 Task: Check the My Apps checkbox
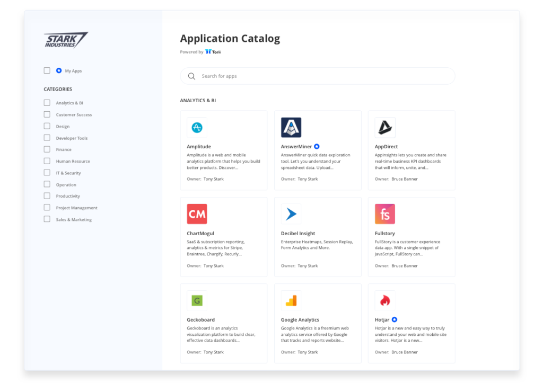[47, 70]
